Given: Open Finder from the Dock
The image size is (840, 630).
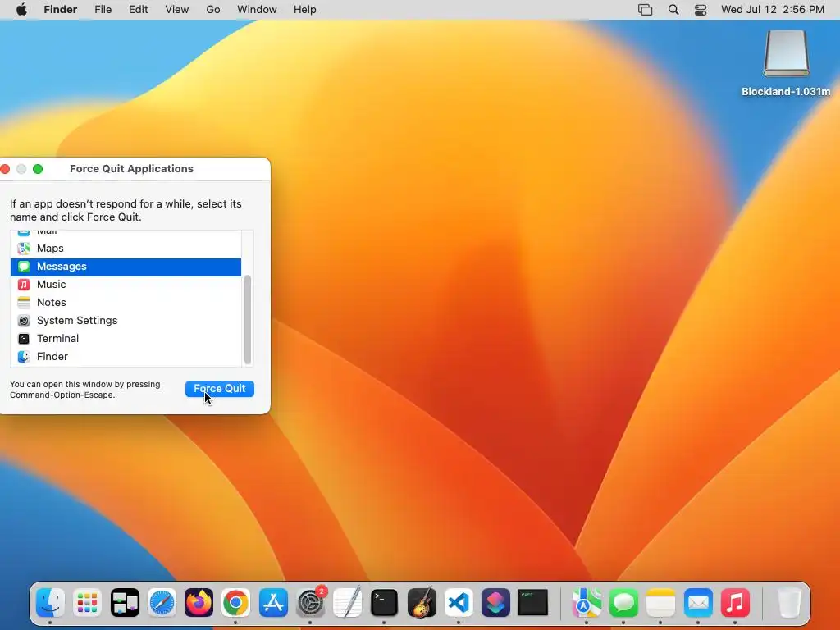Looking at the screenshot, I should (x=50, y=603).
